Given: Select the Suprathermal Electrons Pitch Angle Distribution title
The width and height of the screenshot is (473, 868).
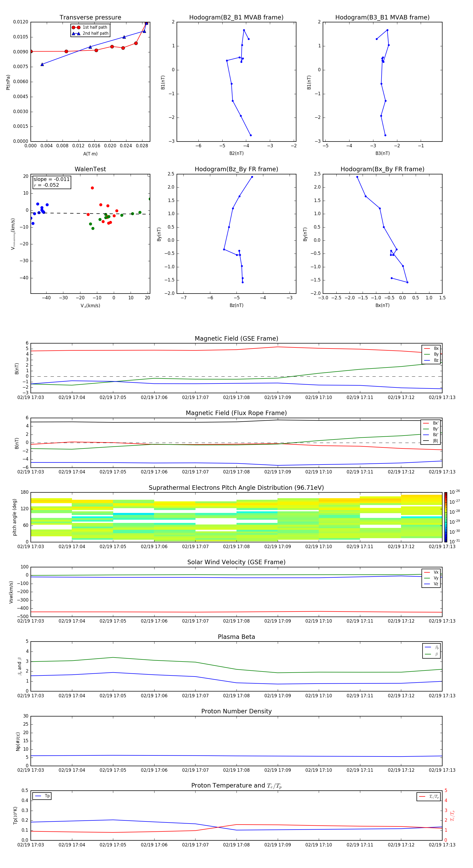Looking at the screenshot, I should [x=236, y=488].
